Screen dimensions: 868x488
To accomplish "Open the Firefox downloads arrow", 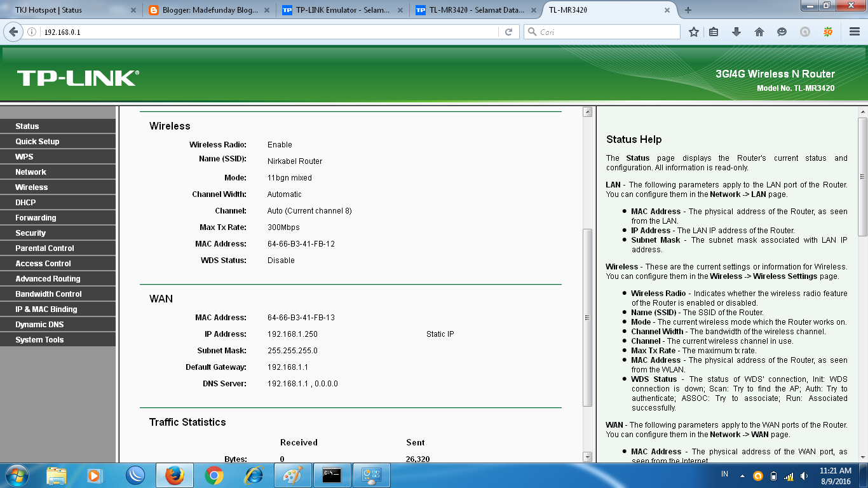I will 736,32.
